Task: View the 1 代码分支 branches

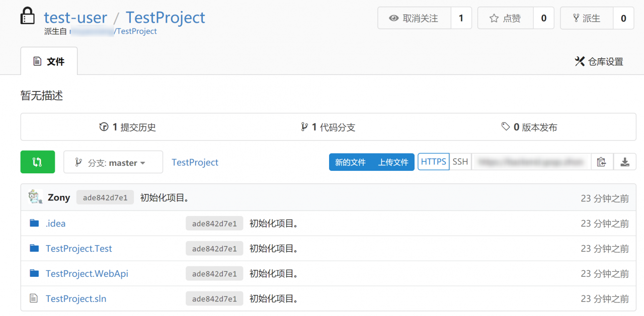Action: 328,127
